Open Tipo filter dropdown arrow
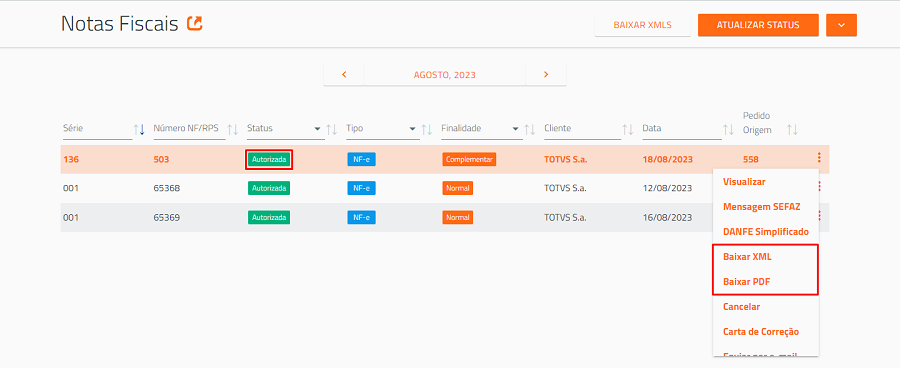This screenshot has width=900, height=368. click(x=412, y=129)
